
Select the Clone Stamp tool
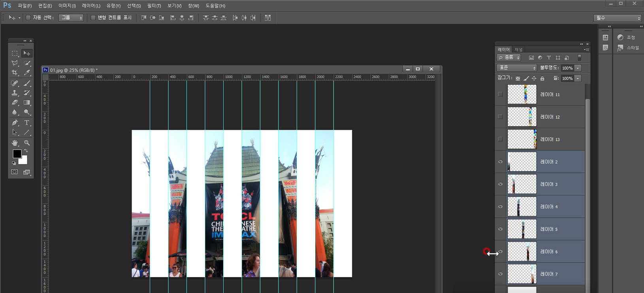pyautogui.click(x=15, y=93)
